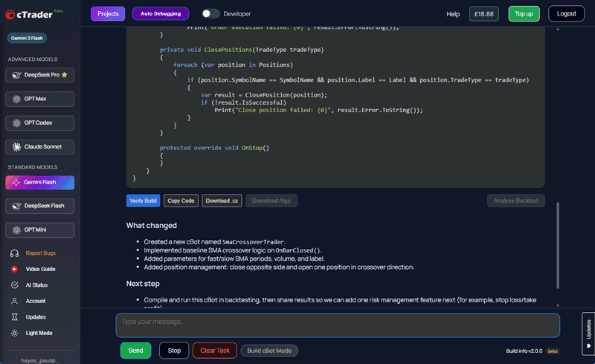
Task: Click the Send button
Action: tap(136, 351)
